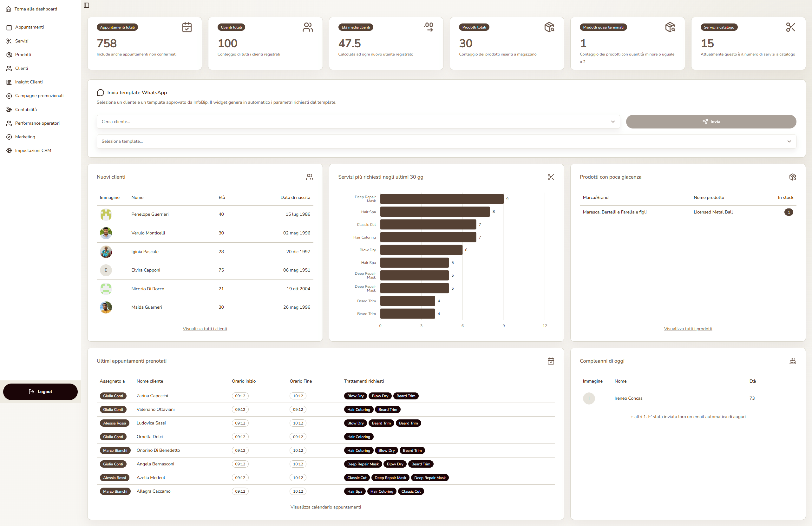The width and height of the screenshot is (812, 526).
Task: Click the package icon in Prodotti totali card
Action: 549,27
